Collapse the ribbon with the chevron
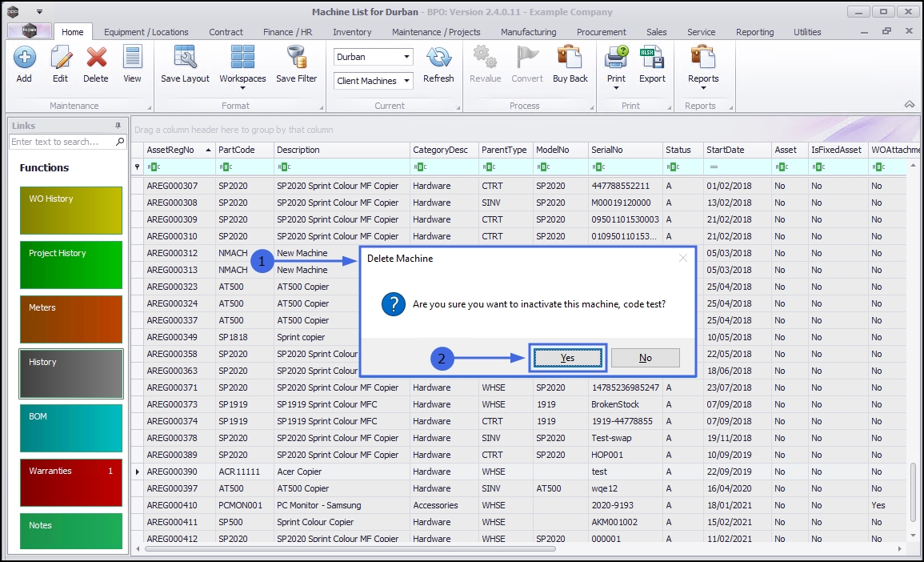 point(909,105)
